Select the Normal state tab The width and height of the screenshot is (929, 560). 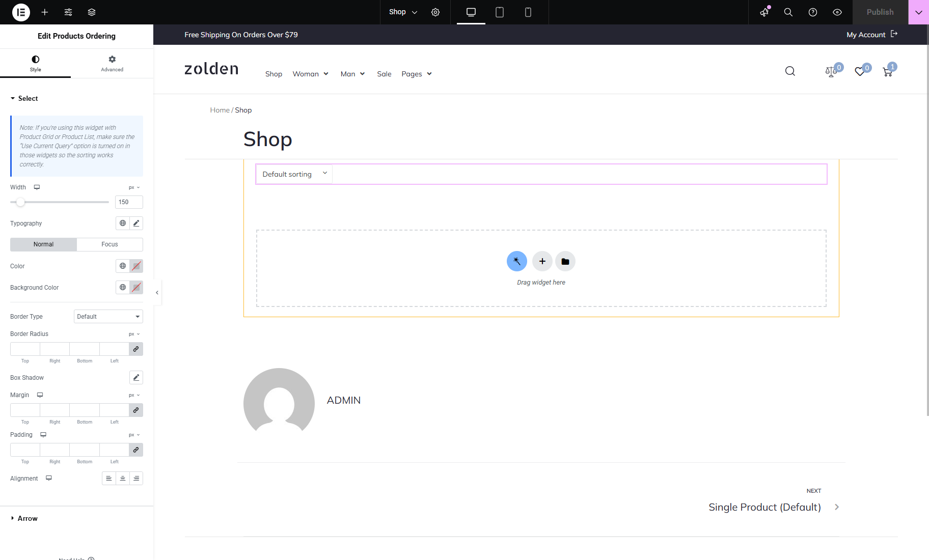pos(43,244)
